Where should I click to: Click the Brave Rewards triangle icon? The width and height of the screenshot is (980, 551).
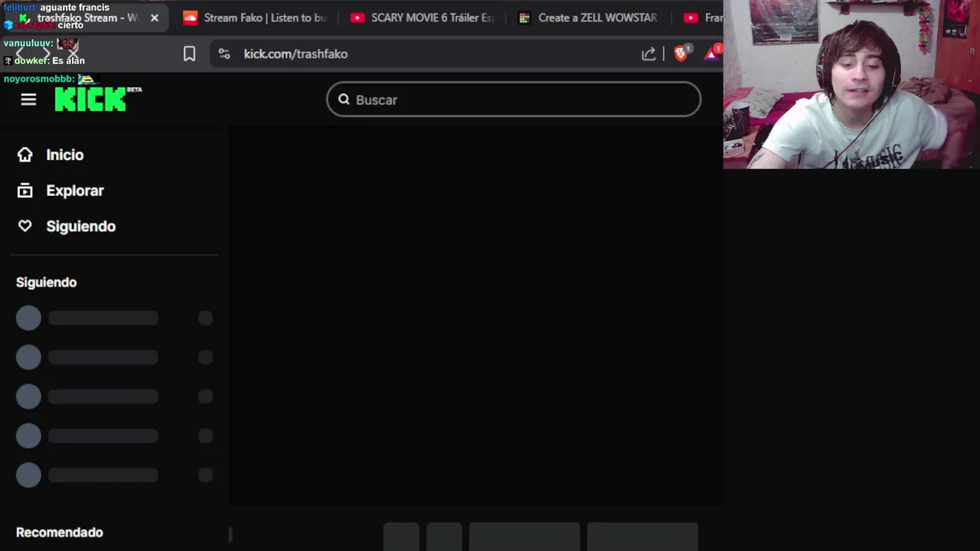[713, 53]
